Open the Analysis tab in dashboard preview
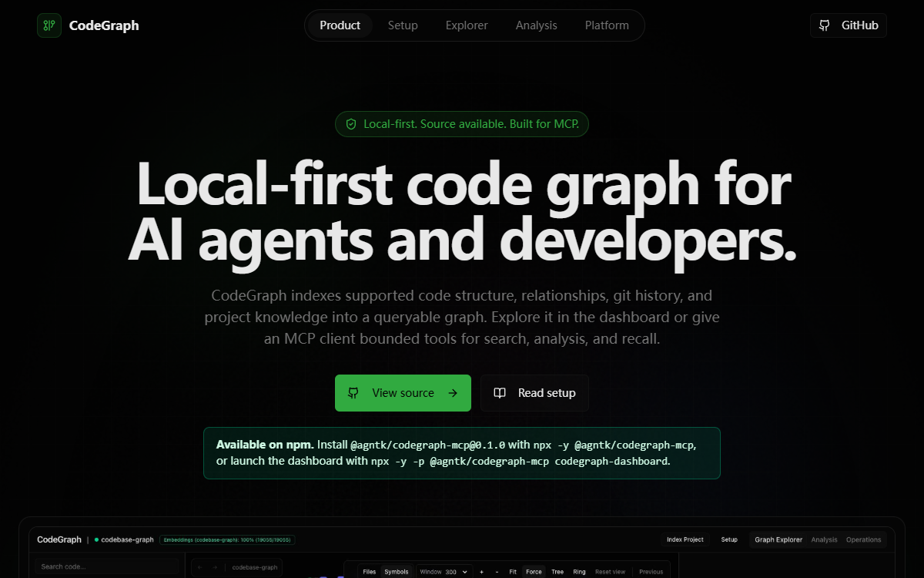Screen dimensions: 924x578 click(824, 539)
